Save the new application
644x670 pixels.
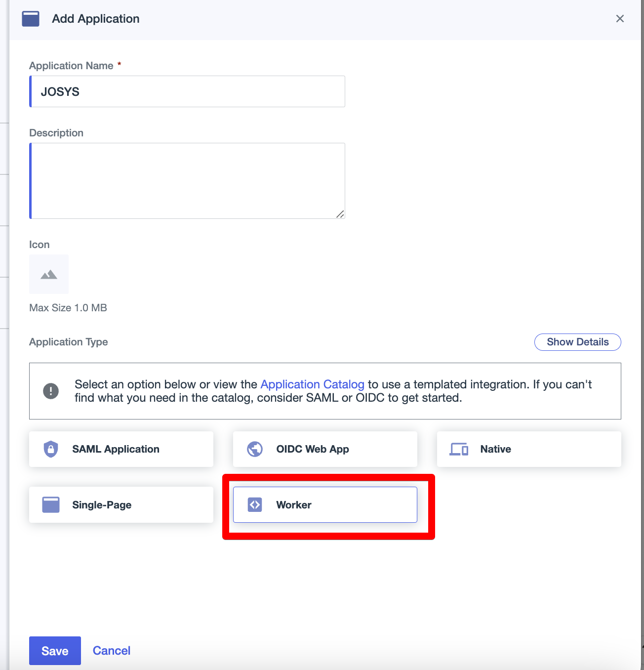(x=55, y=651)
